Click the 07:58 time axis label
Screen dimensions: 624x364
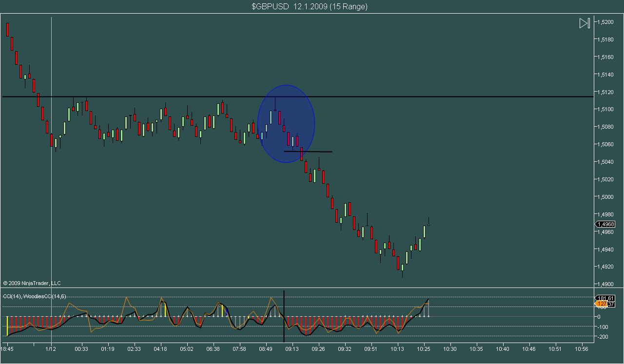[239, 349]
